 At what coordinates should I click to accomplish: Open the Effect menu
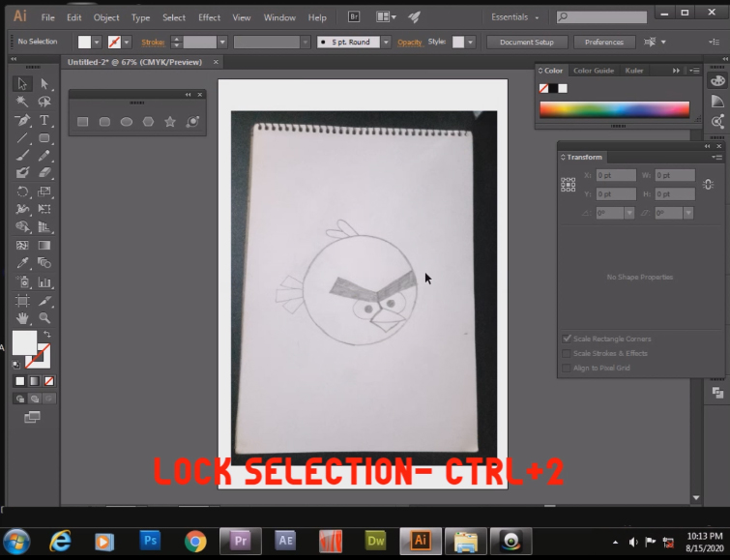click(209, 17)
